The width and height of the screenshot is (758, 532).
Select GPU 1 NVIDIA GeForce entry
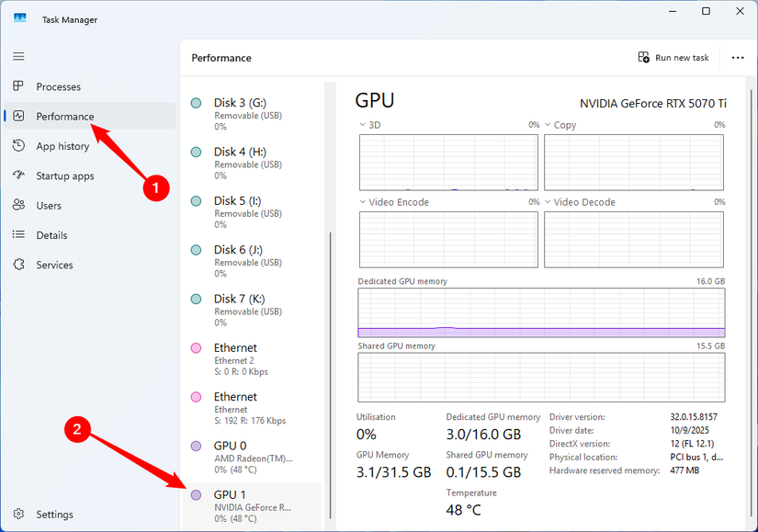[x=248, y=504]
